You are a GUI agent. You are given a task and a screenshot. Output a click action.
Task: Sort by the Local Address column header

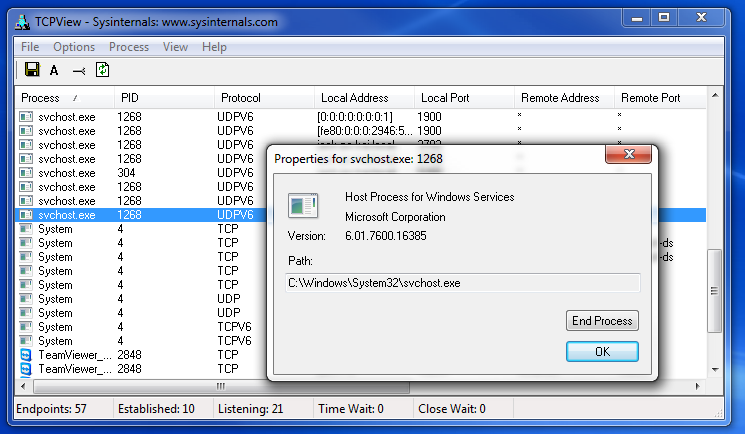[x=364, y=98]
